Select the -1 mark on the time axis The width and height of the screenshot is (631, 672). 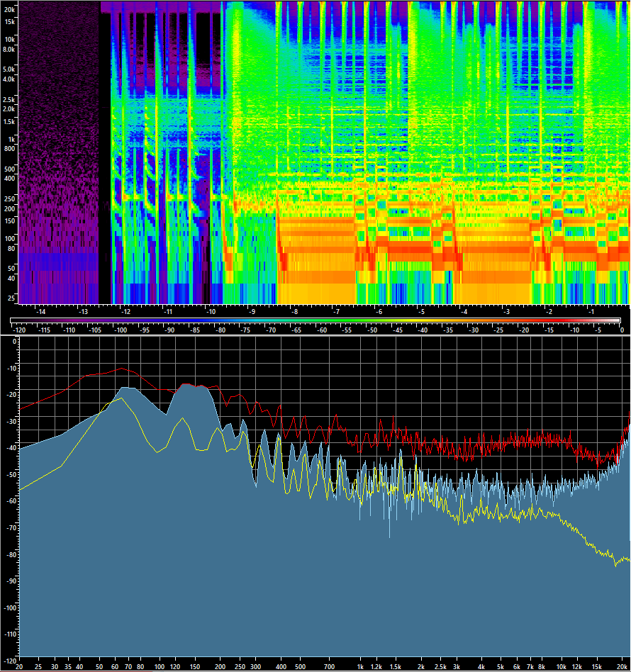click(x=591, y=312)
